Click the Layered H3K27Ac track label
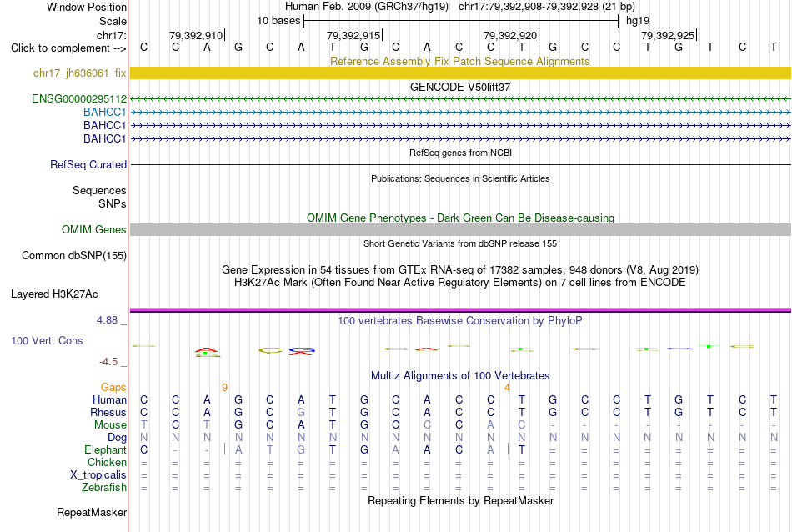Screen dimensions: 792x532 [x=54, y=294]
